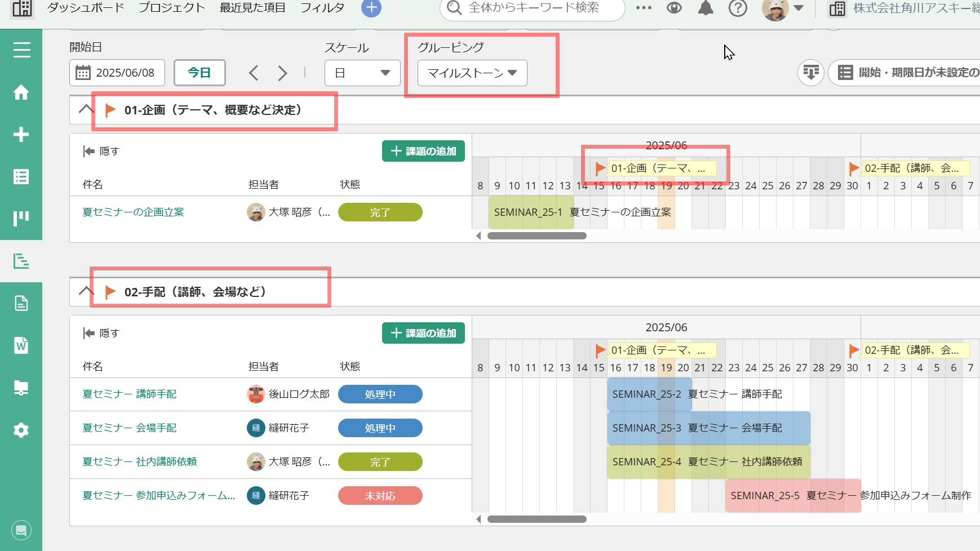Click 課題の追加 in the 02-手配 section

(x=423, y=333)
